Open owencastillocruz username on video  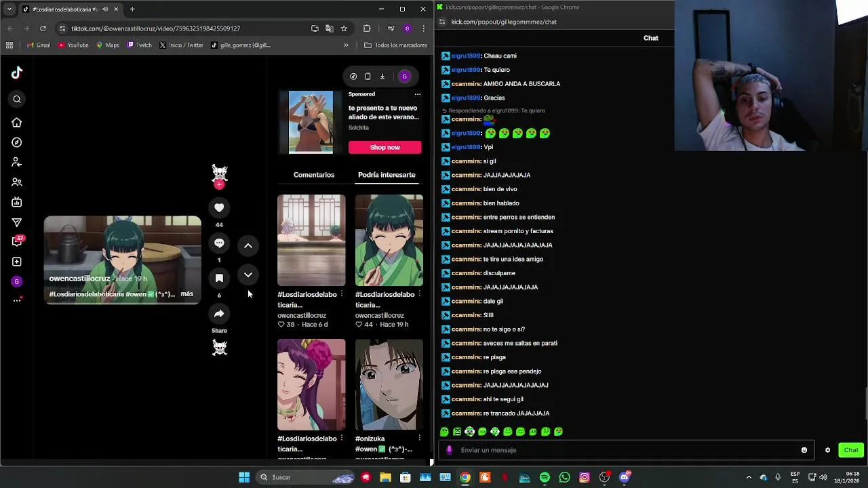[x=79, y=279]
